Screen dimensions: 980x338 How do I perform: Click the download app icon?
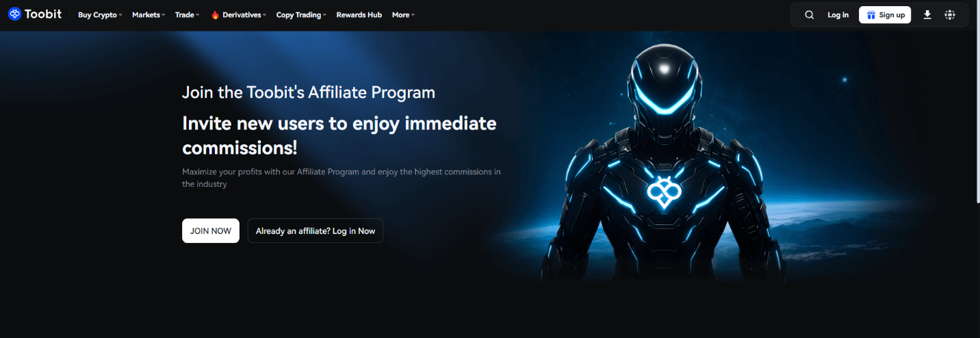[927, 14]
